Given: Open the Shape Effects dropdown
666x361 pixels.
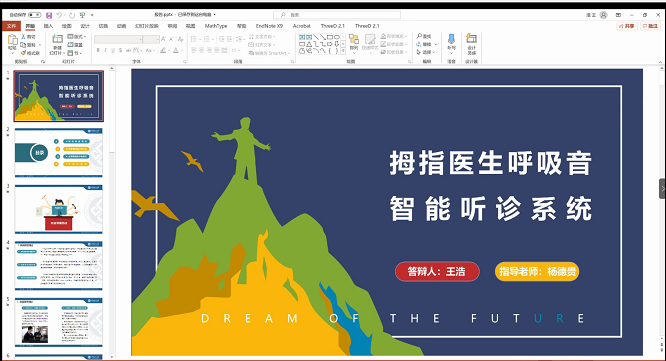Looking at the screenshot, I should (x=394, y=52).
